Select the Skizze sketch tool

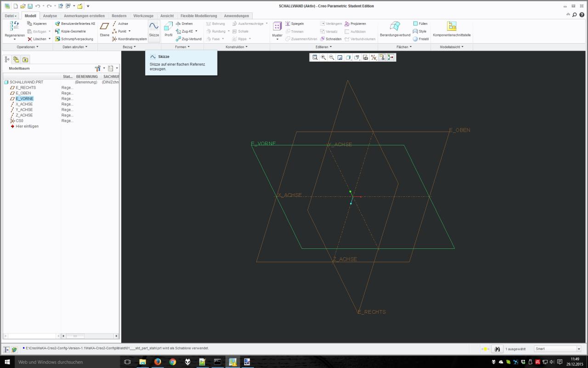(x=154, y=29)
